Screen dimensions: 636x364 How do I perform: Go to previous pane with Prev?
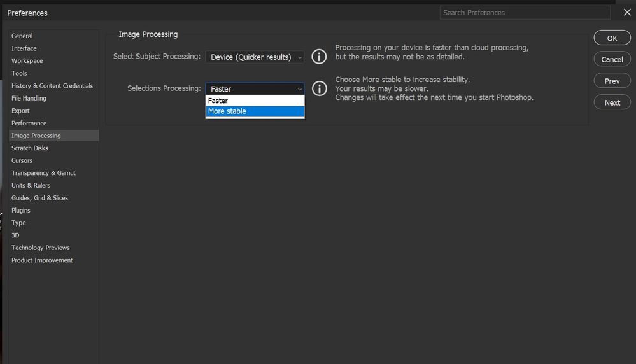click(x=612, y=81)
